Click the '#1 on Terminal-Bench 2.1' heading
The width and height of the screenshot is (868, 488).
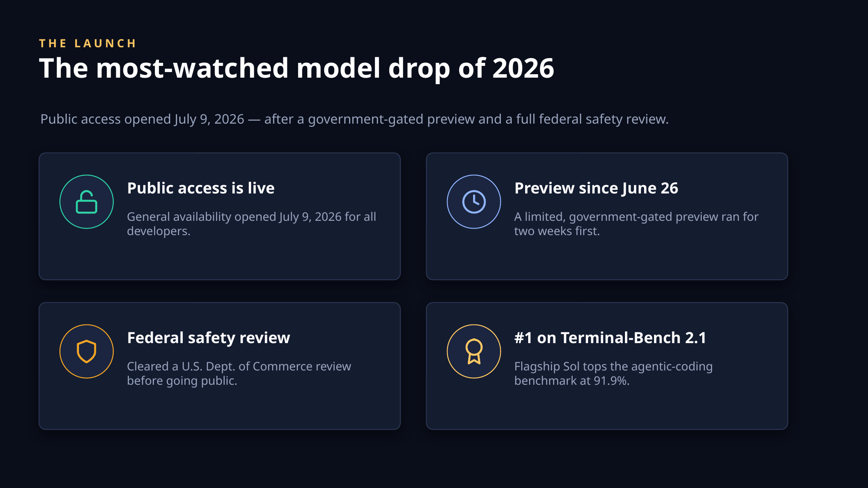(x=610, y=337)
